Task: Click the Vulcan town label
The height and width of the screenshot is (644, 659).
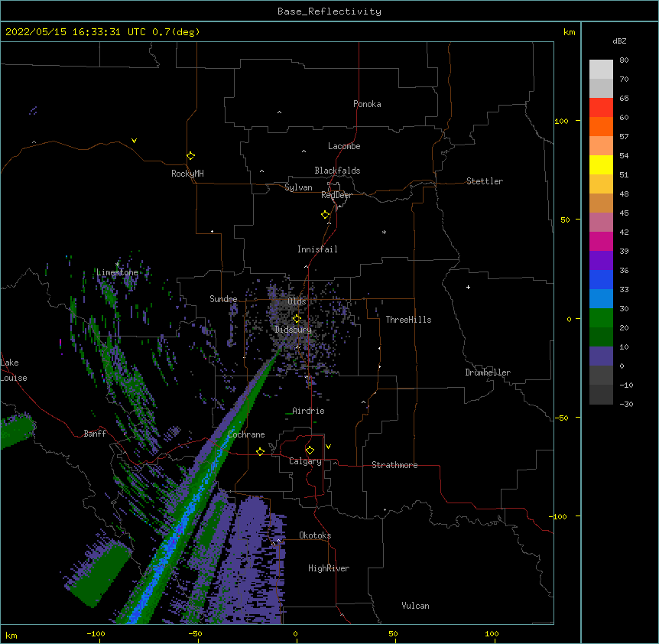Action: [415, 606]
